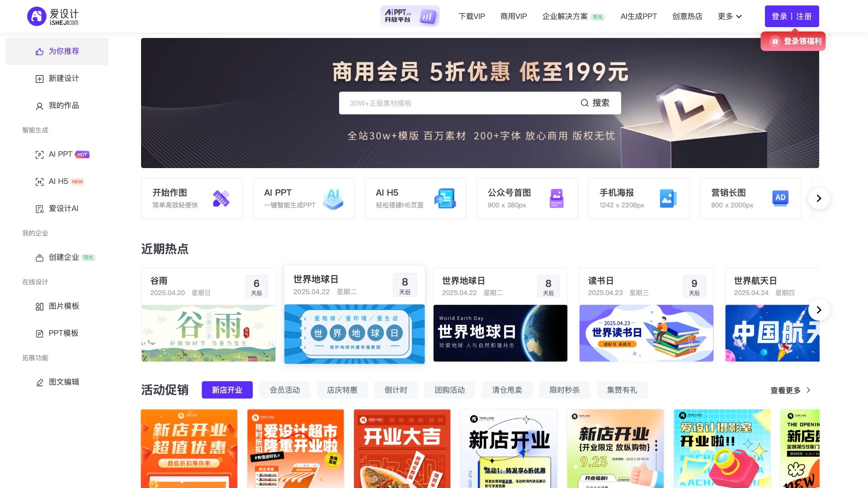Click the 手机海报 image icon
The width and height of the screenshot is (868, 488).
[668, 198]
